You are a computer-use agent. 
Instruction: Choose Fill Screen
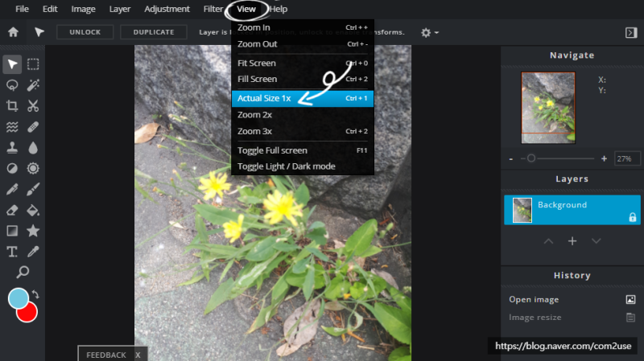point(303,79)
